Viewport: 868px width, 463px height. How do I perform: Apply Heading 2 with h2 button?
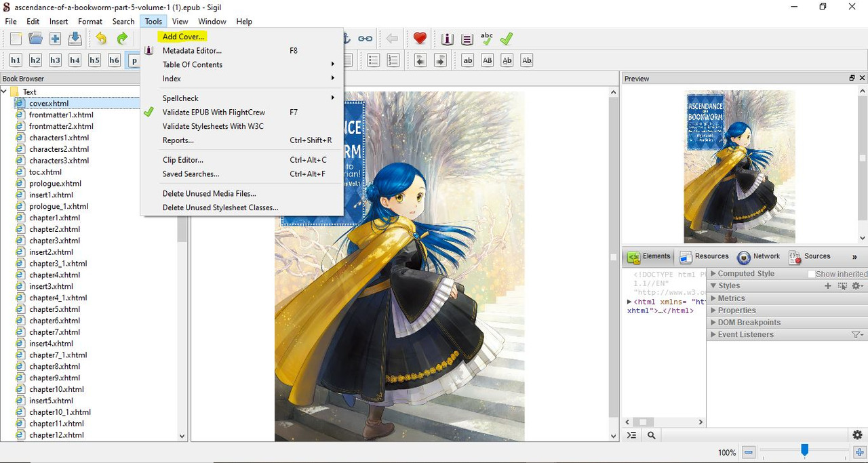pos(35,60)
